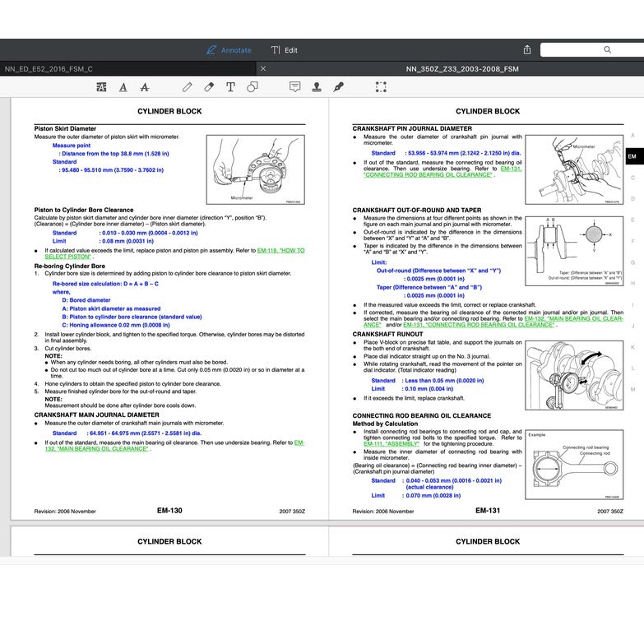Switch to NN_350Z_Z33_2003-2008_FSM tab
The height and width of the screenshot is (644, 644).
[x=450, y=69]
